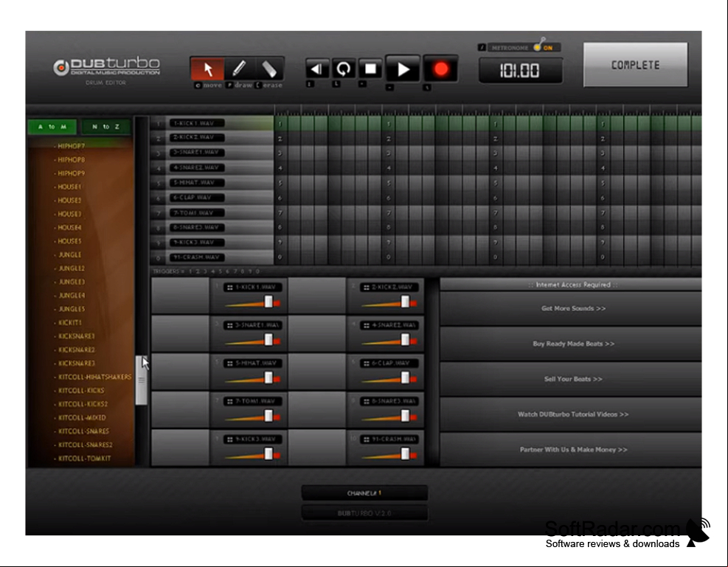The image size is (728, 567).
Task: Click the grid icon beside 91-CRASH pad label
Action: coord(367,440)
